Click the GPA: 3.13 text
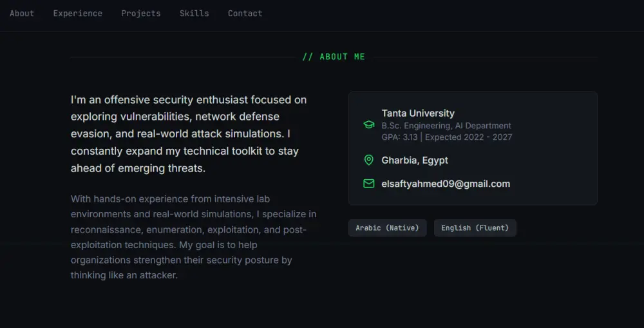Screen dimensions: 644x328 coord(399,137)
